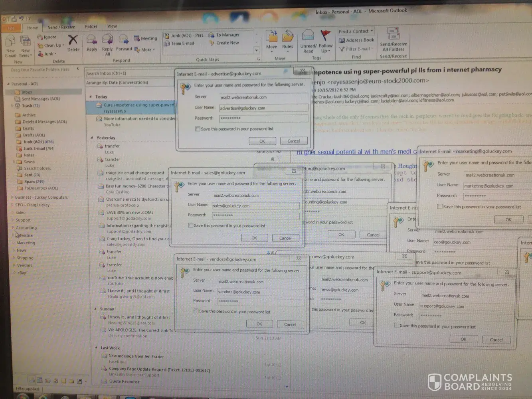Click password field in sales@goluckey.com dialog
532x399 pixels.
point(255,215)
